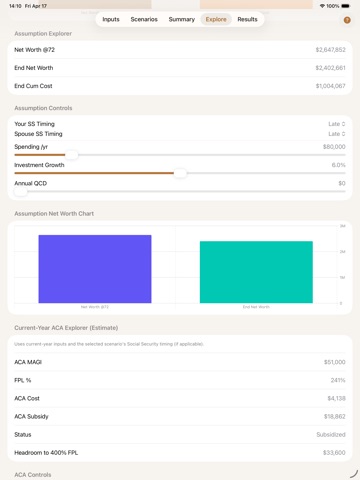Click the ACA Subsidy value $18,862
The height and width of the screenshot is (480, 360).
tap(334, 416)
